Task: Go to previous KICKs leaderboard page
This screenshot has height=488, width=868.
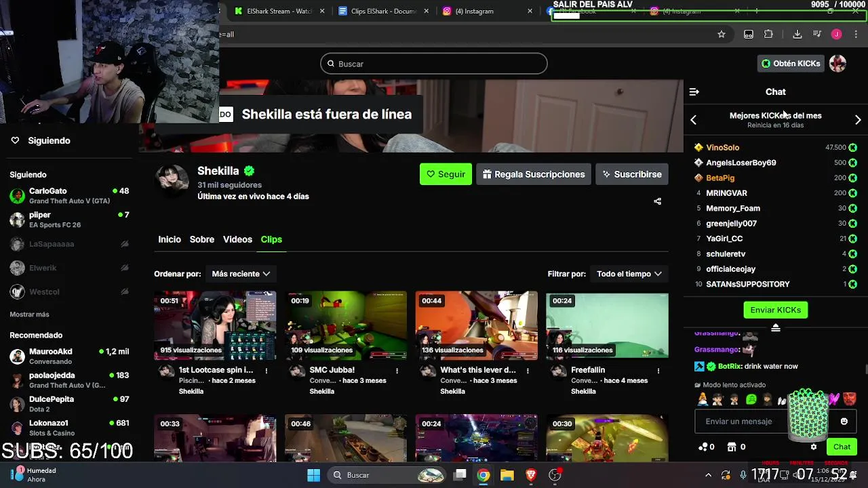Action: click(693, 120)
